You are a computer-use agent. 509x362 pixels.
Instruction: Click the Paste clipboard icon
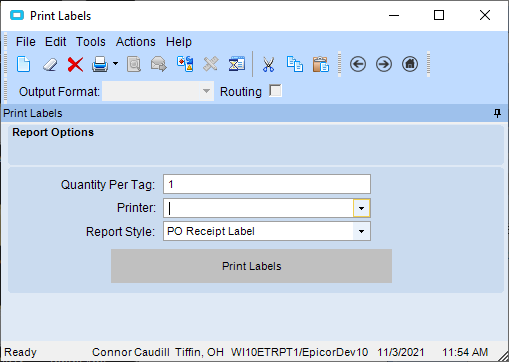tap(321, 64)
